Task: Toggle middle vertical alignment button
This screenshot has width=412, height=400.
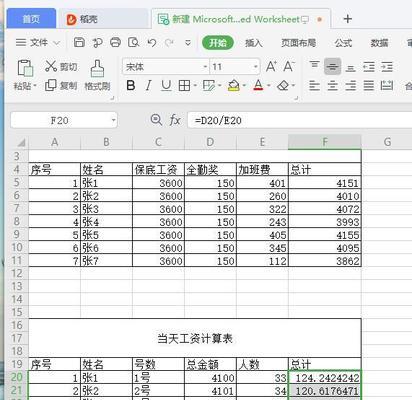Action: pyautogui.click(x=332, y=67)
